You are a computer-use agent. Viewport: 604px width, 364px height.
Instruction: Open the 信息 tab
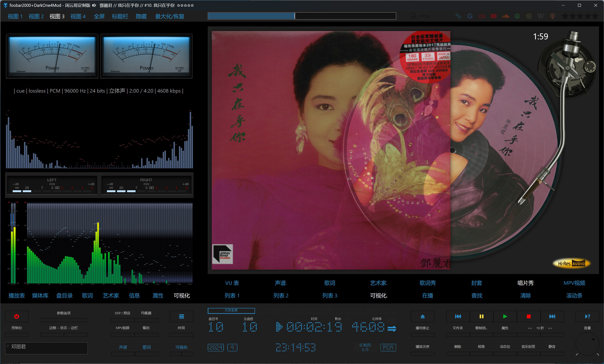click(x=134, y=295)
